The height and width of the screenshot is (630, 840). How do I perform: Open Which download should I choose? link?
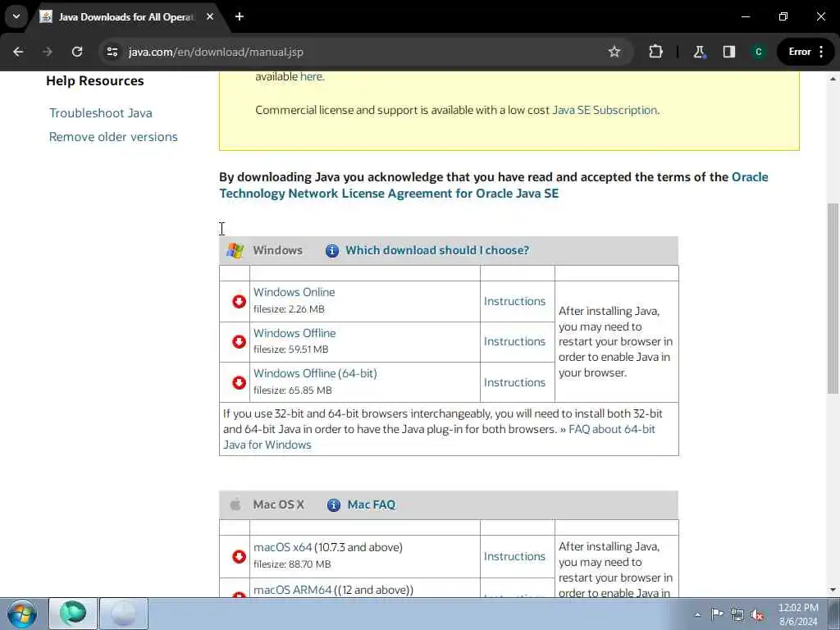[x=437, y=250]
